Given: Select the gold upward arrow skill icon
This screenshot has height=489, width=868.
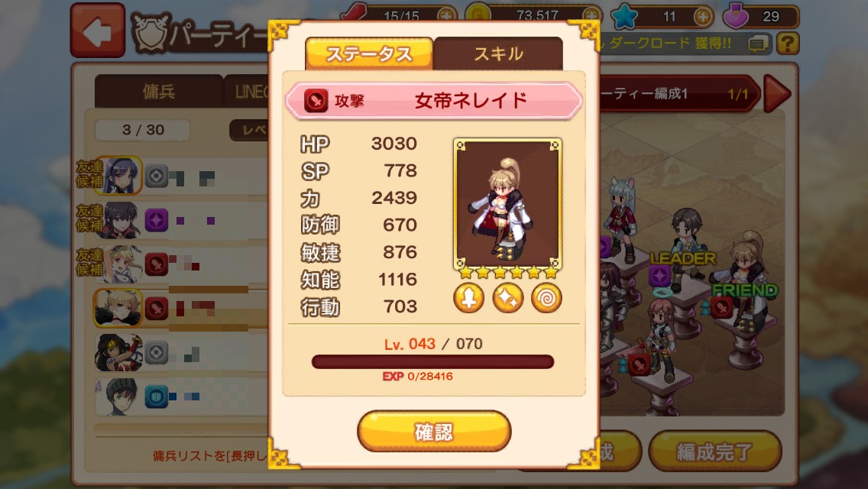Looking at the screenshot, I should pyautogui.click(x=468, y=297).
